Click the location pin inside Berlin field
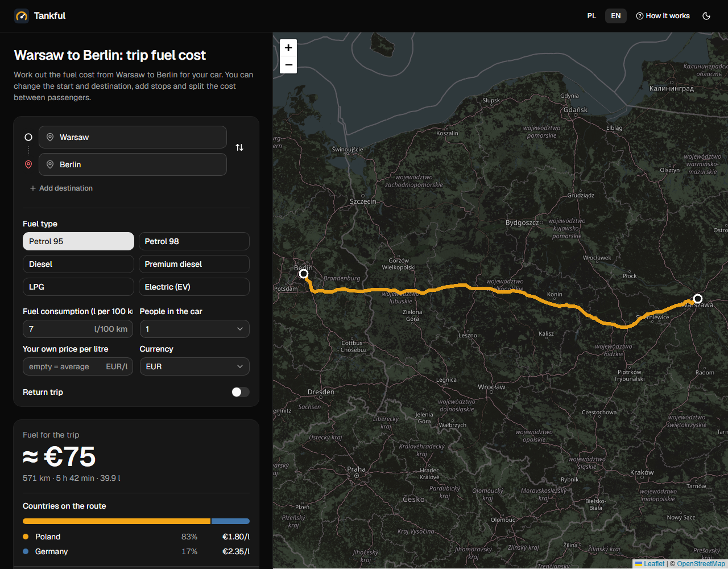This screenshot has height=569, width=728. (x=50, y=164)
